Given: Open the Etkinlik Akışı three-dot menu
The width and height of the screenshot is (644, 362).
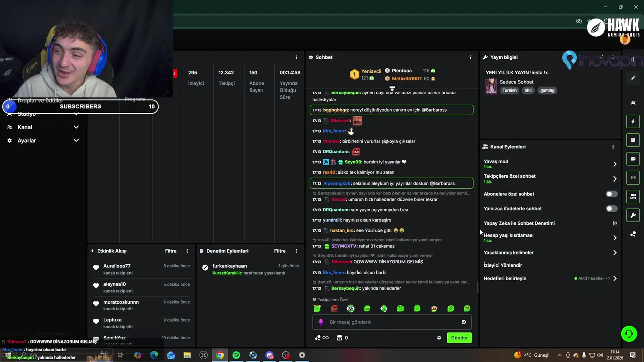Looking at the screenshot, I should point(187,251).
